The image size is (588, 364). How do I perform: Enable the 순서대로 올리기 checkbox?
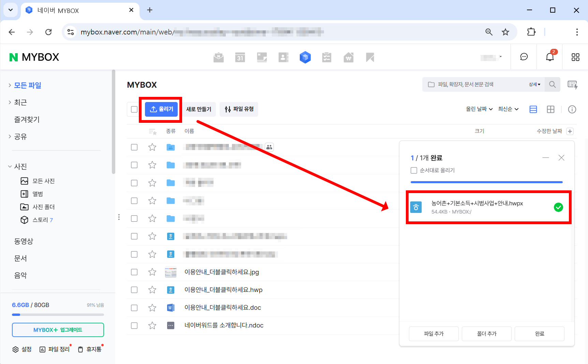414,170
